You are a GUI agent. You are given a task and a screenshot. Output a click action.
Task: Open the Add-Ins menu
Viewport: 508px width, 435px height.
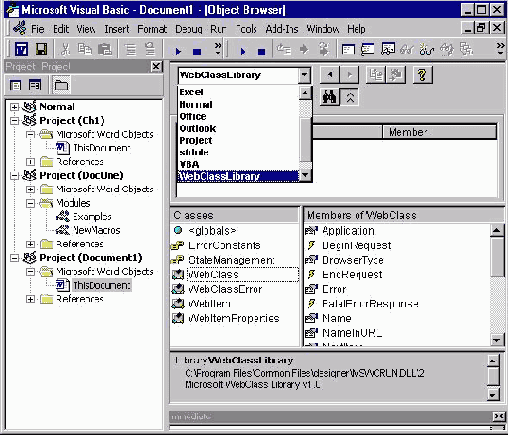click(282, 29)
